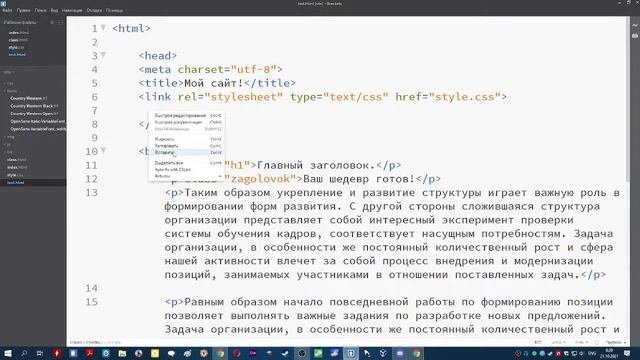The width and height of the screenshot is (640, 360).
Task: Open Country Western Black.ttf font file
Action: tap(34, 106)
